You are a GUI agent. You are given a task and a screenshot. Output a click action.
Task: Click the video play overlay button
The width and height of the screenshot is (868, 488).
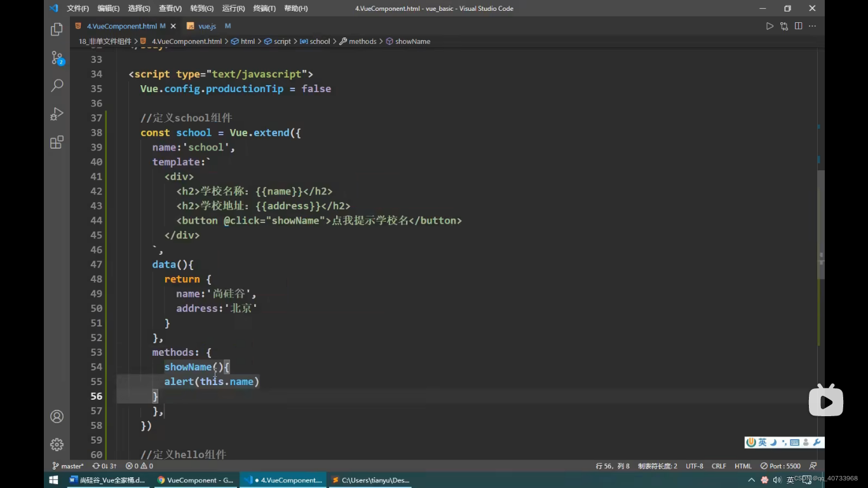tap(826, 402)
